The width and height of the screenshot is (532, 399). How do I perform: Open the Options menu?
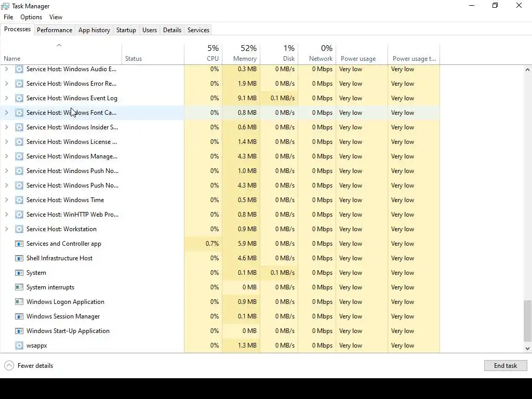31,17
